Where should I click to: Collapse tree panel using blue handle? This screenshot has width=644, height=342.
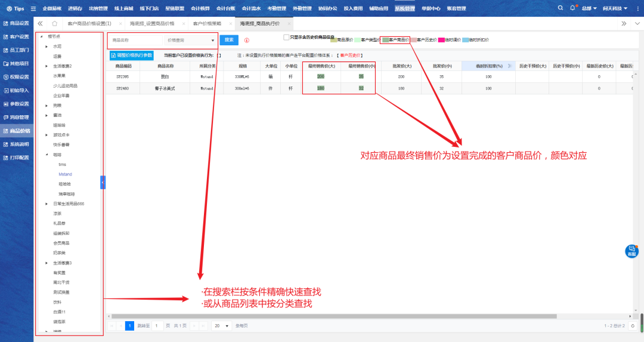(x=103, y=182)
